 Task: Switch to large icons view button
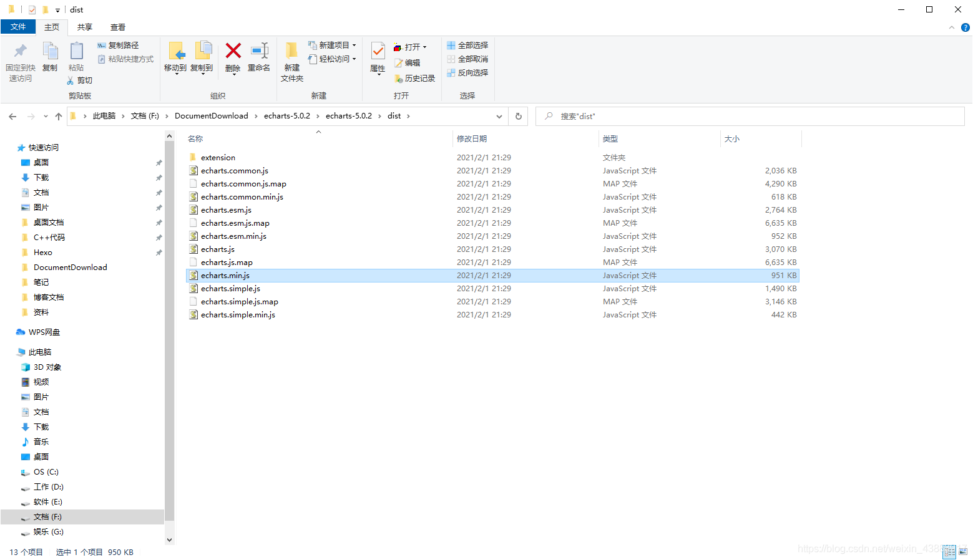point(963,552)
